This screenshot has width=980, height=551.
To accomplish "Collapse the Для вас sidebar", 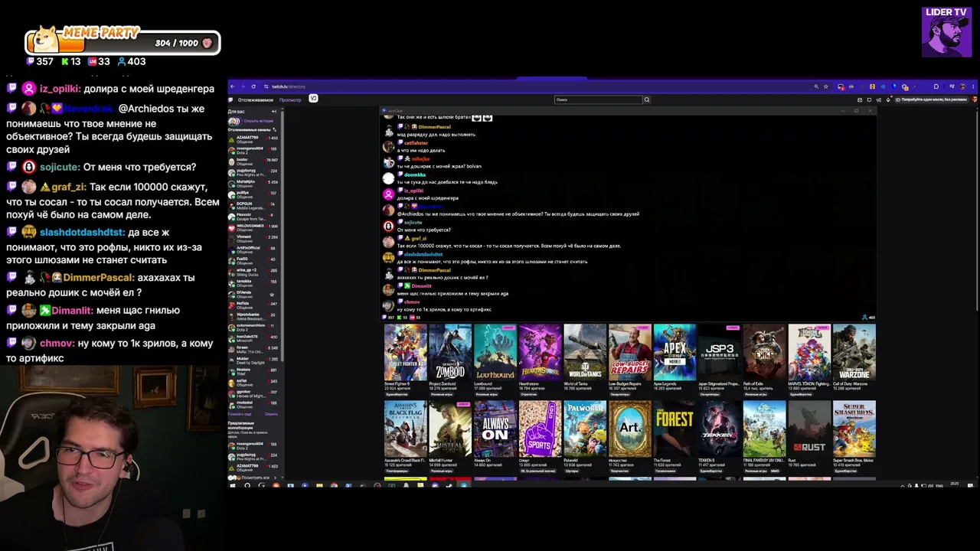I will point(274,112).
